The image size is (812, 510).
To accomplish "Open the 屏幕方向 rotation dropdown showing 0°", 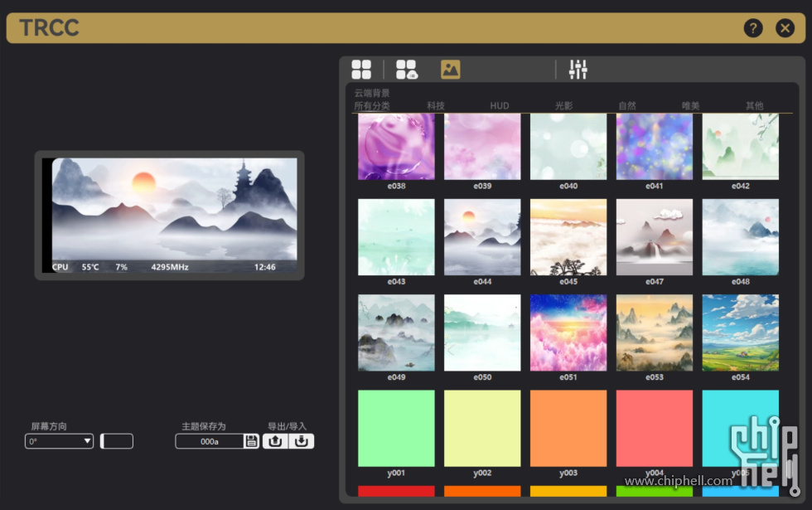I will pos(59,441).
